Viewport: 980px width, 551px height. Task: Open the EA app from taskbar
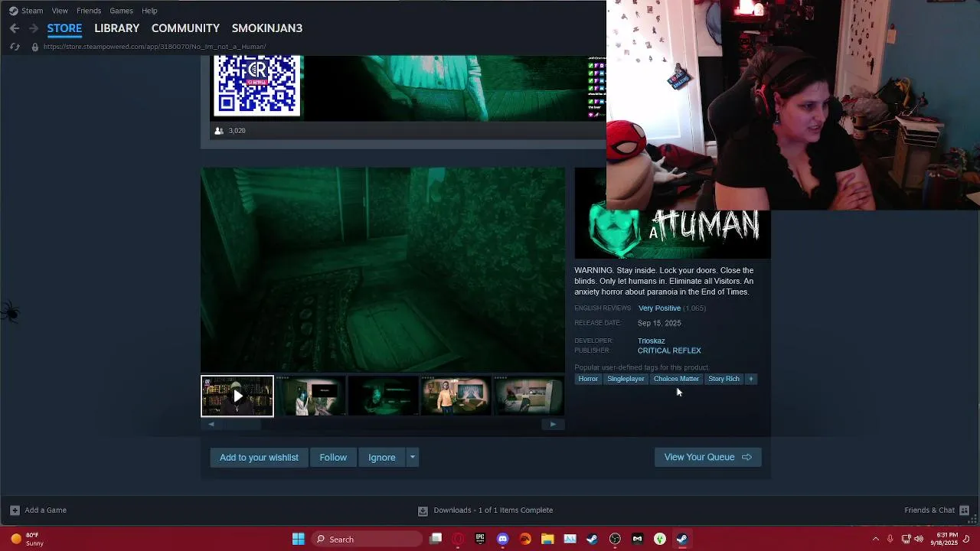[525, 539]
